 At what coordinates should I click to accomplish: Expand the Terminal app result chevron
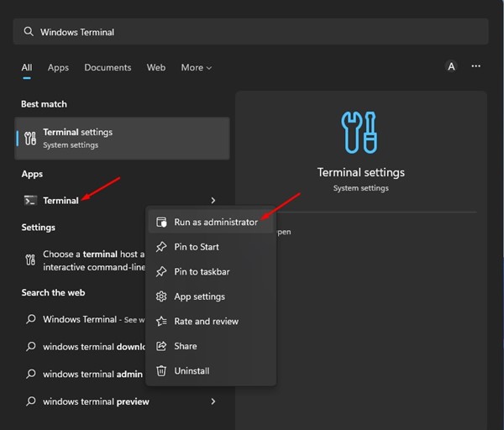point(213,201)
